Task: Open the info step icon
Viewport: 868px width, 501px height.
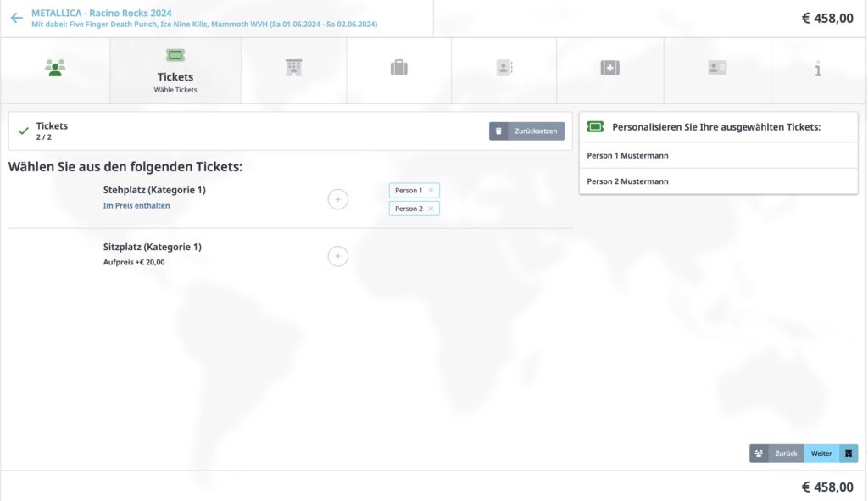Action: click(817, 69)
